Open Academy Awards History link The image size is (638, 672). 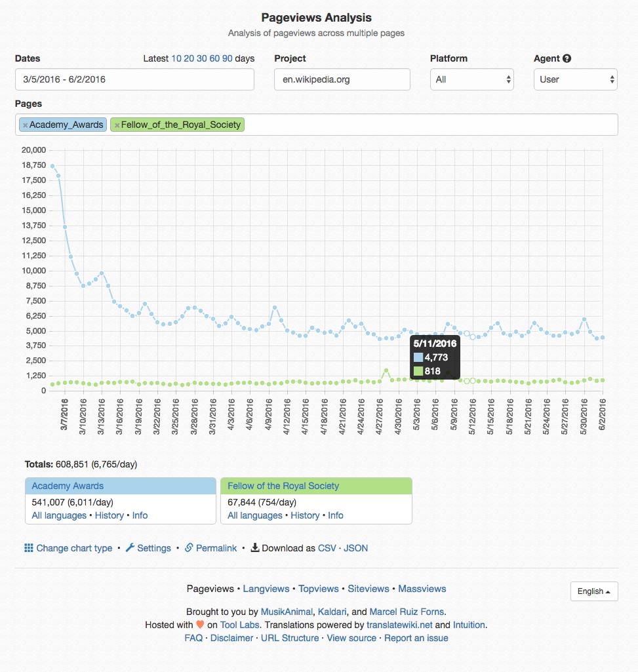pyautogui.click(x=109, y=515)
